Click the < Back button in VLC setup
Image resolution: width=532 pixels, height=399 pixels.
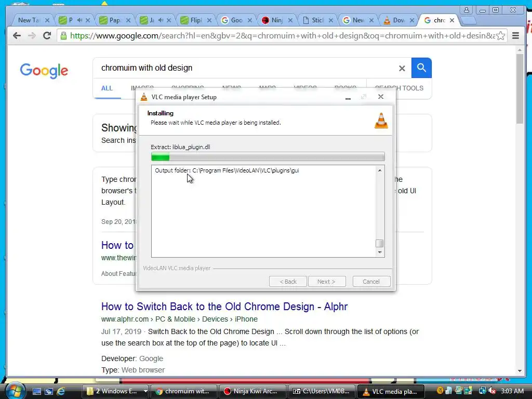(x=288, y=281)
